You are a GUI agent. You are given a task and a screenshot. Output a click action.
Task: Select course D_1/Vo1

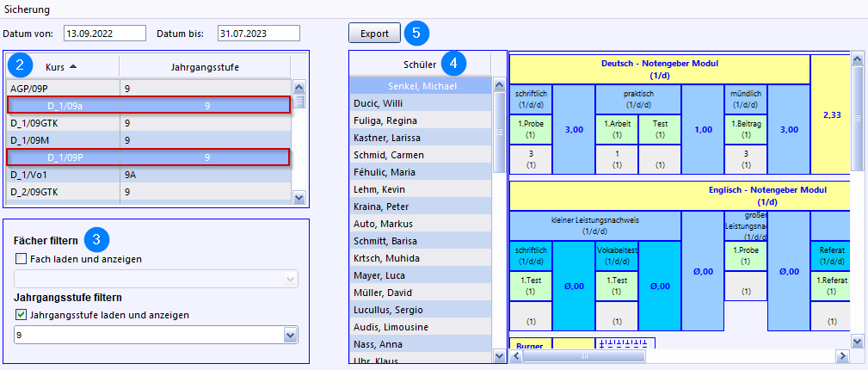coord(148,175)
